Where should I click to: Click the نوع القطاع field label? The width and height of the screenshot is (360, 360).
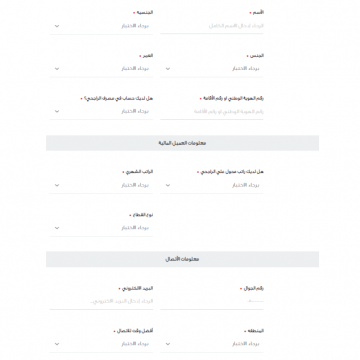pyautogui.click(x=143, y=215)
